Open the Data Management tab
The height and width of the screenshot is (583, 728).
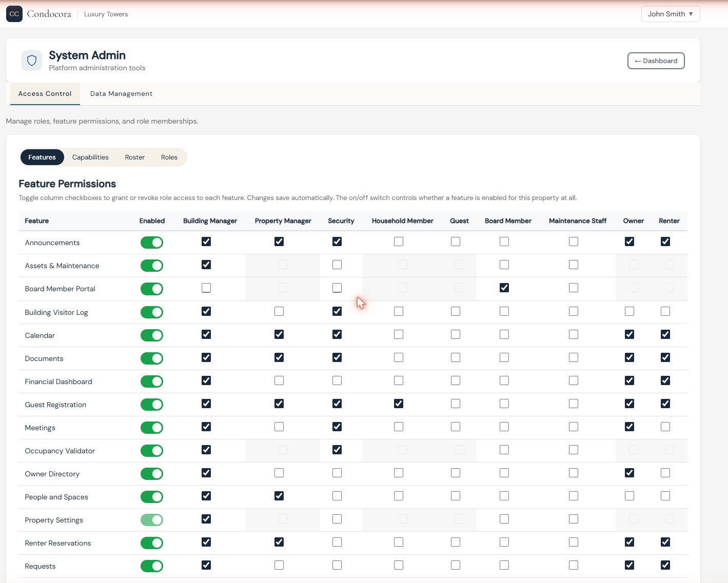pyautogui.click(x=121, y=94)
